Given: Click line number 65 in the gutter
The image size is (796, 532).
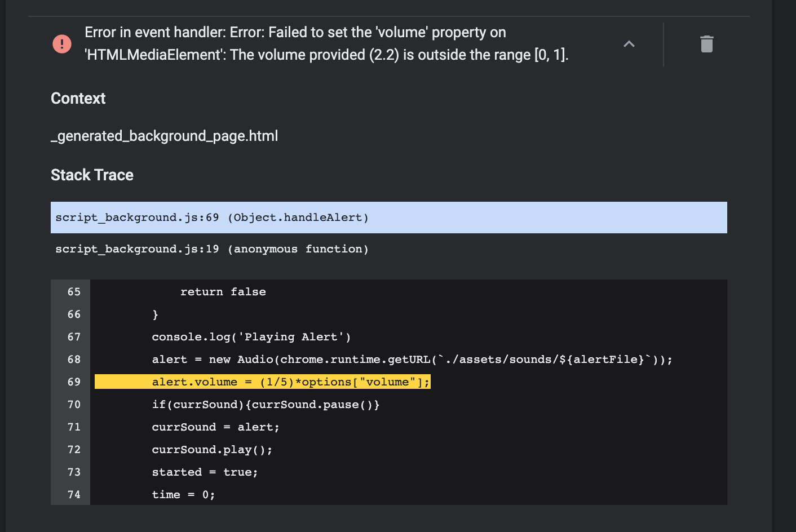Looking at the screenshot, I should click(74, 292).
